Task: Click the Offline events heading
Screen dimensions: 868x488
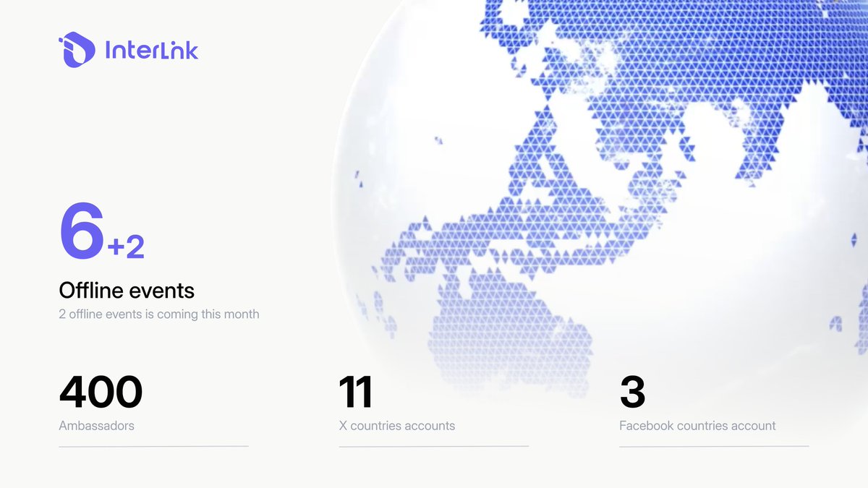Action: (x=126, y=291)
